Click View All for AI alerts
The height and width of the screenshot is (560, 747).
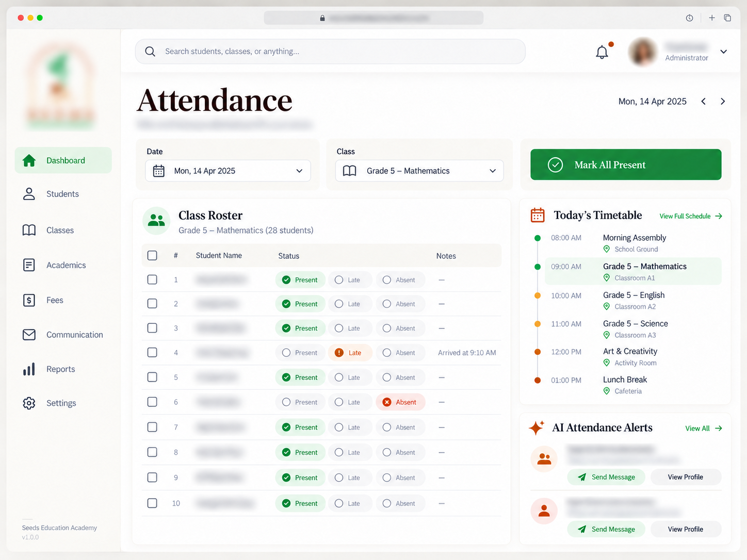(704, 429)
